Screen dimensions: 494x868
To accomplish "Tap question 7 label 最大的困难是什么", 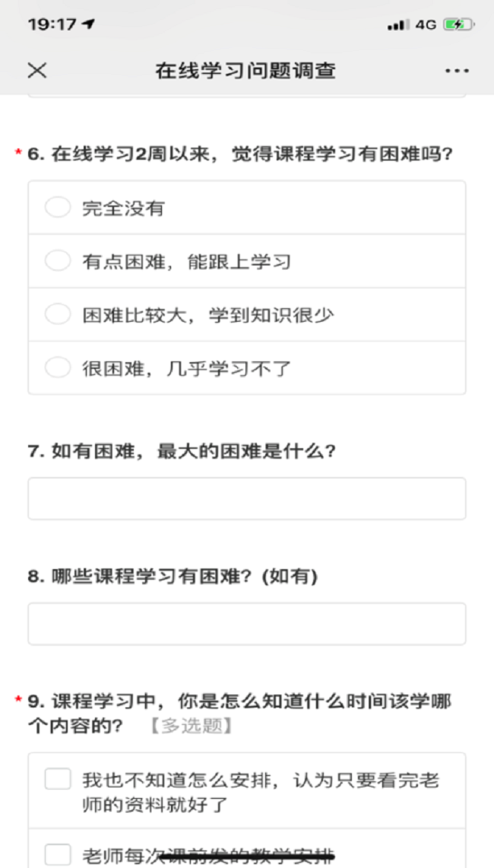I will tap(182, 451).
